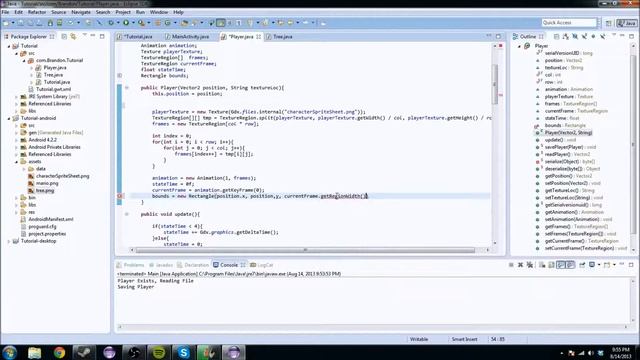Toggle Link with Editor in Package Explorer
Screen dimensions: 640x360
pos(73,36)
